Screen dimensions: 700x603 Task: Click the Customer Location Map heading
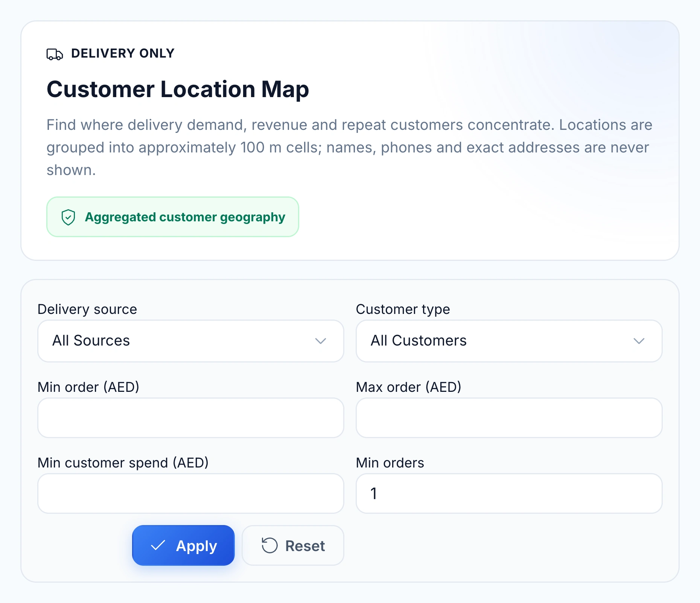click(x=178, y=89)
